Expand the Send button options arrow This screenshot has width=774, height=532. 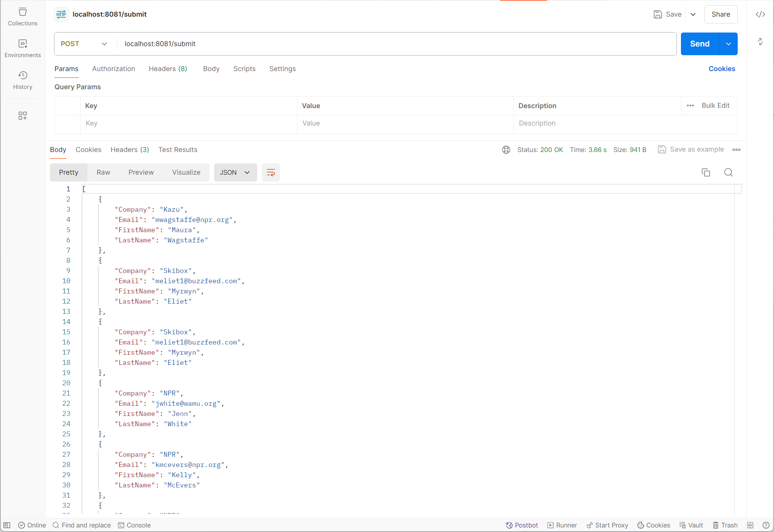coord(728,44)
